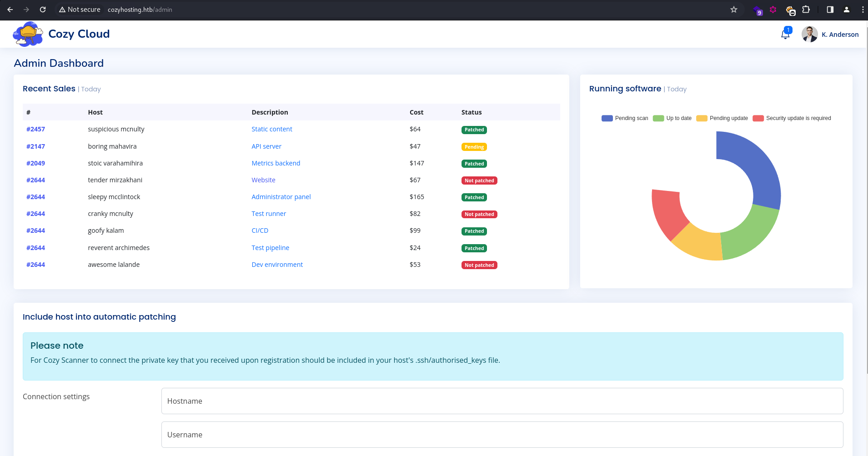Open the Static content link

pyautogui.click(x=272, y=129)
